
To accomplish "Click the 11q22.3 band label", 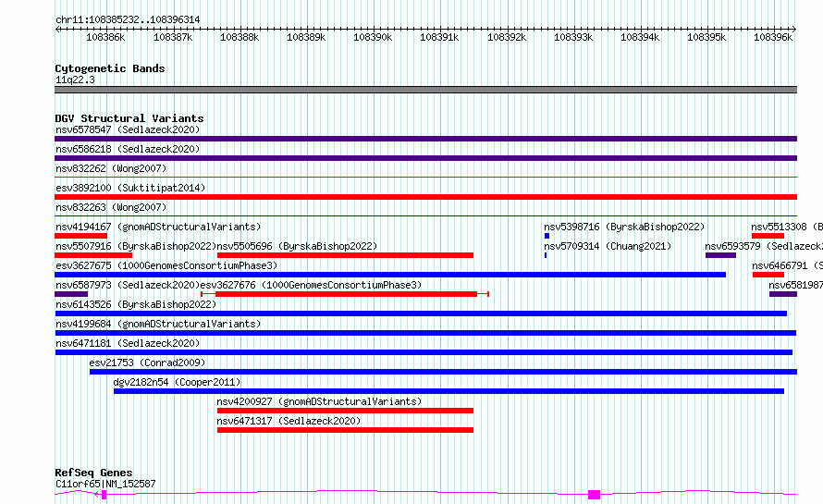I will pos(75,80).
